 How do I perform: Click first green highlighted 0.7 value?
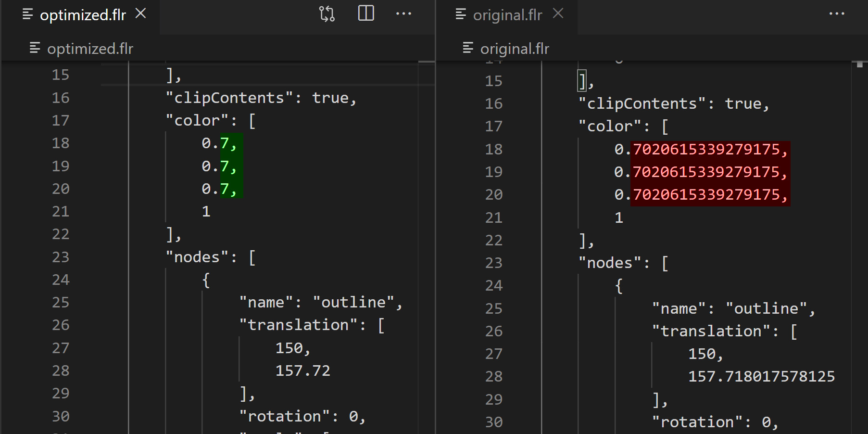(x=219, y=143)
